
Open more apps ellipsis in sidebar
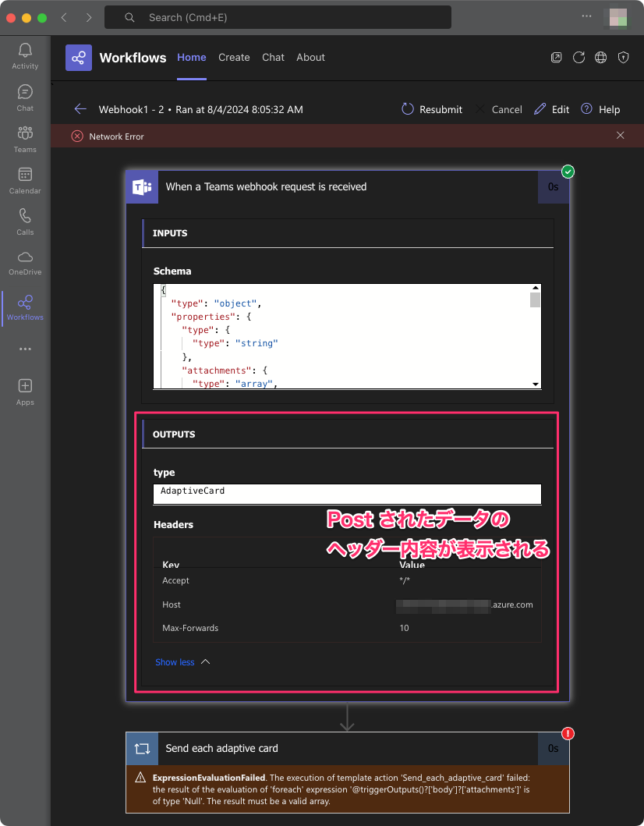(25, 349)
